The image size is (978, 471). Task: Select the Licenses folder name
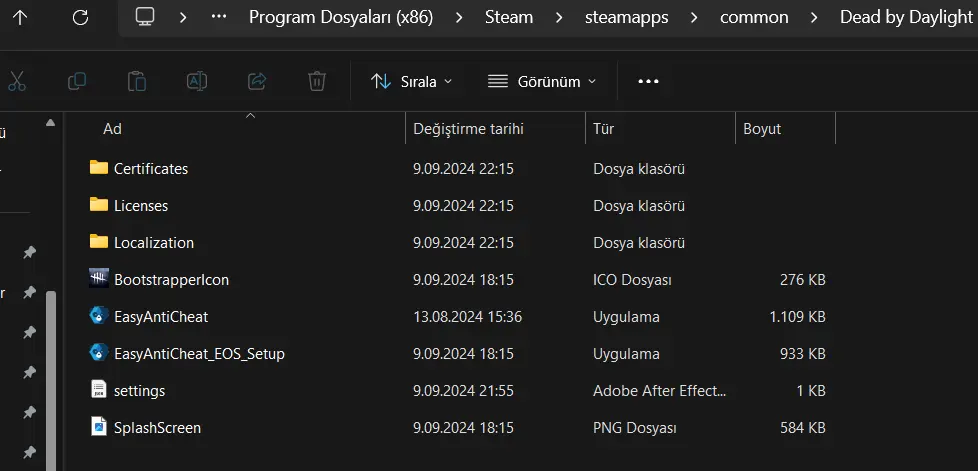pyautogui.click(x=141, y=206)
